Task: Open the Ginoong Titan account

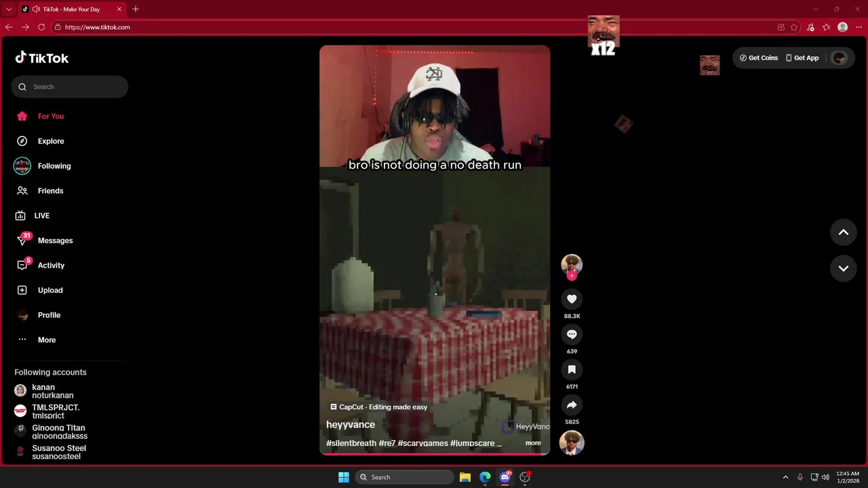Action: (52, 432)
